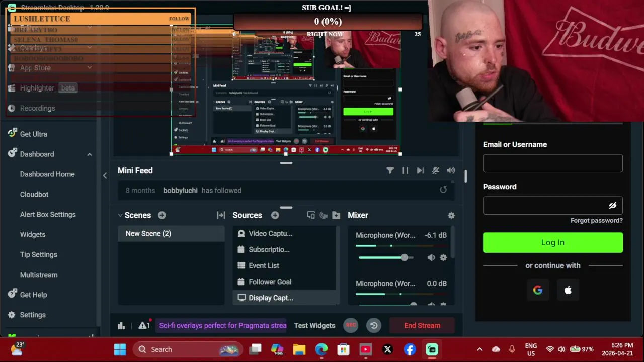Select the Event List source

285,265
